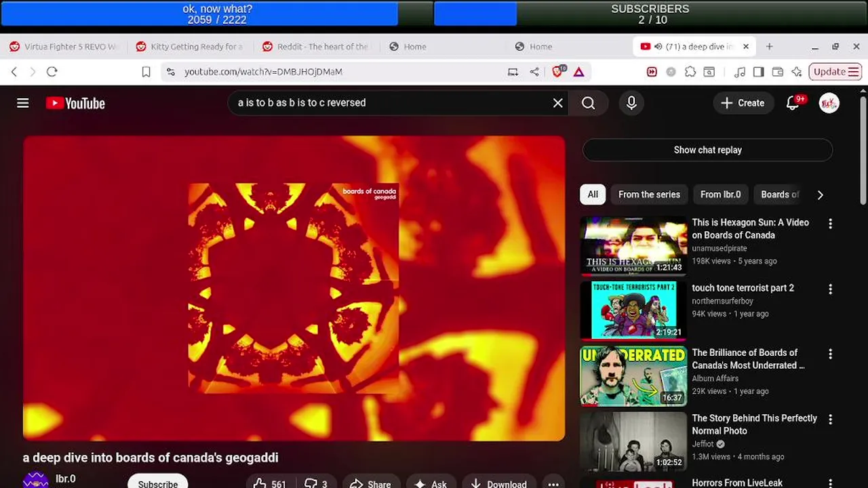Open the notifications bell
Viewport: 868px width, 488px height.
click(792, 103)
